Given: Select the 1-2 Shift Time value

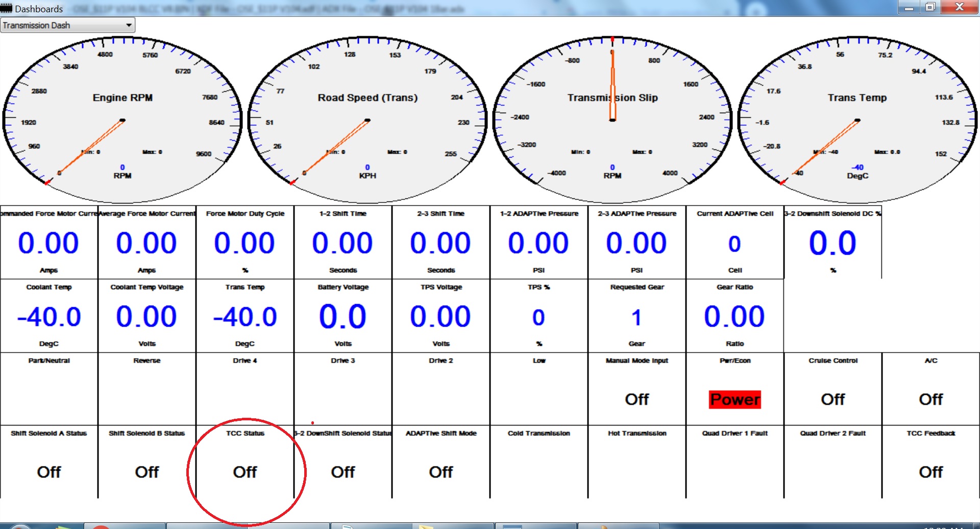Looking at the screenshot, I should (342, 243).
